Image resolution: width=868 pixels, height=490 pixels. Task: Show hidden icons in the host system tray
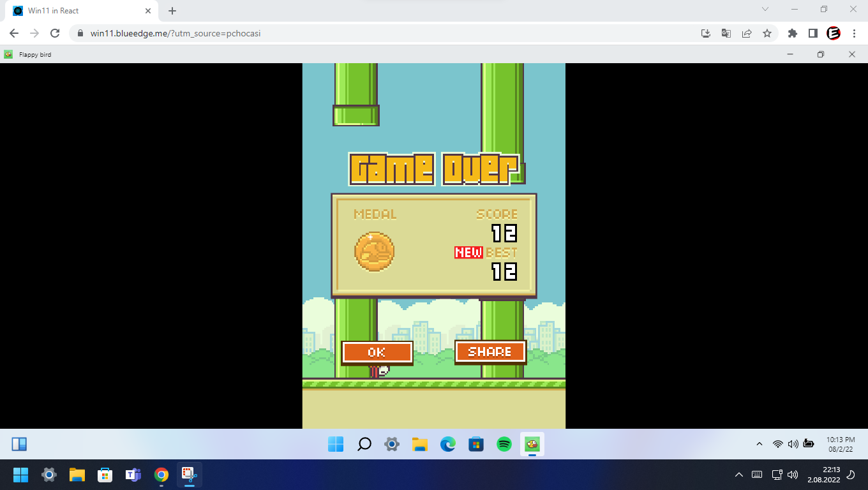click(739, 475)
